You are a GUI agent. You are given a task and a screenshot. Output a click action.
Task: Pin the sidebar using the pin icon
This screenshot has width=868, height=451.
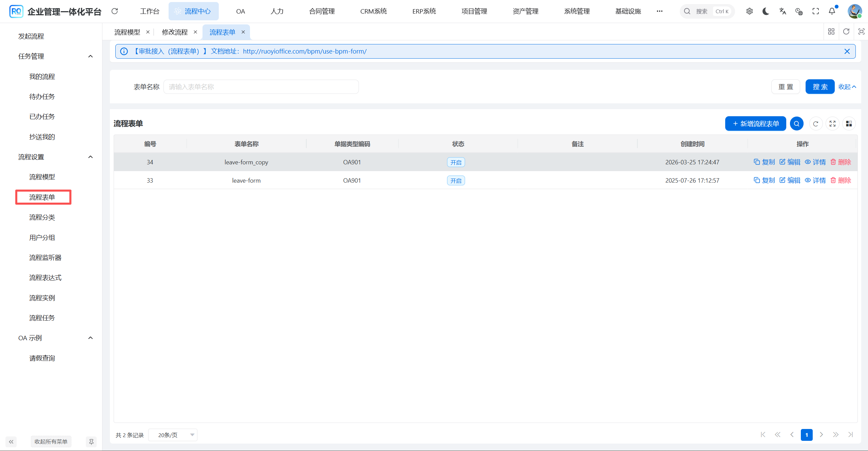(x=91, y=442)
